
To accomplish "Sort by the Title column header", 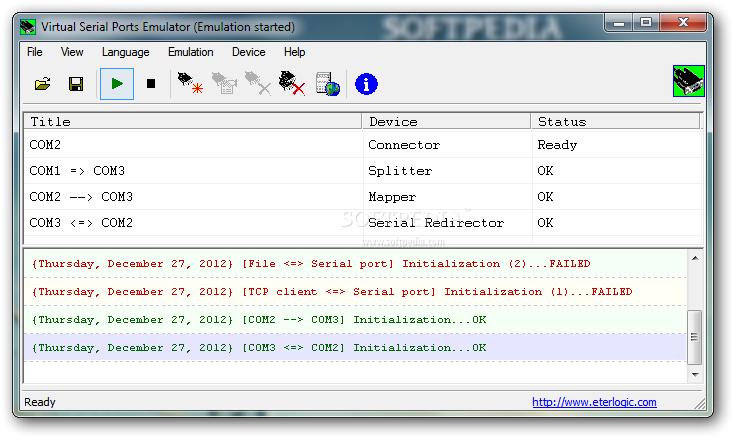I will coord(193,122).
